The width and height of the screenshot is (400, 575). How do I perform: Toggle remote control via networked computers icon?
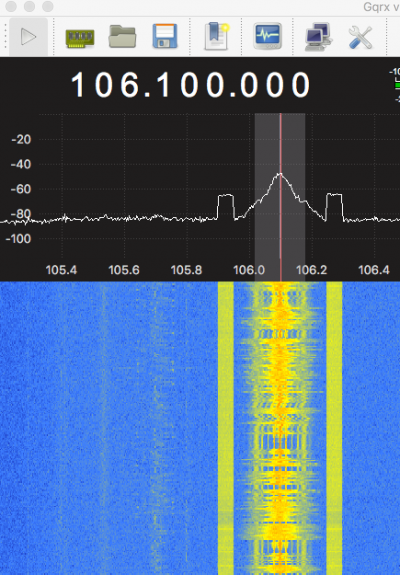[319, 37]
